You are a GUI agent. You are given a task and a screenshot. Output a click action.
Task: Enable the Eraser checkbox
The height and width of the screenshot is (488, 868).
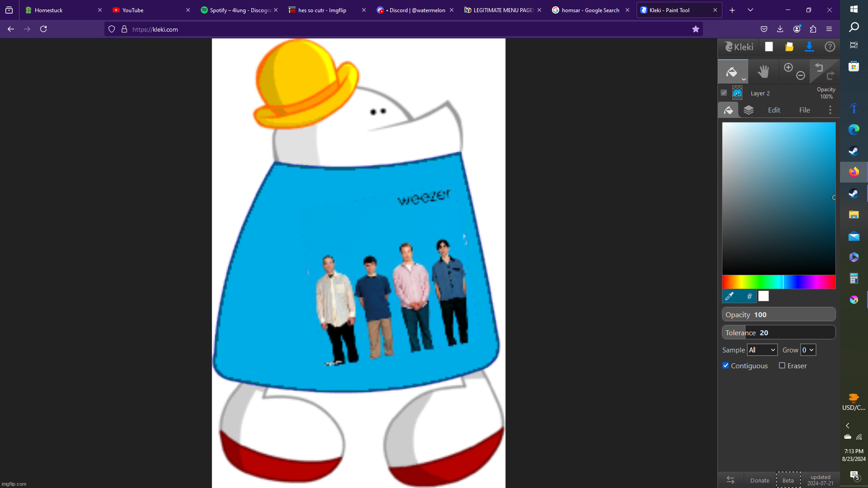(782, 366)
